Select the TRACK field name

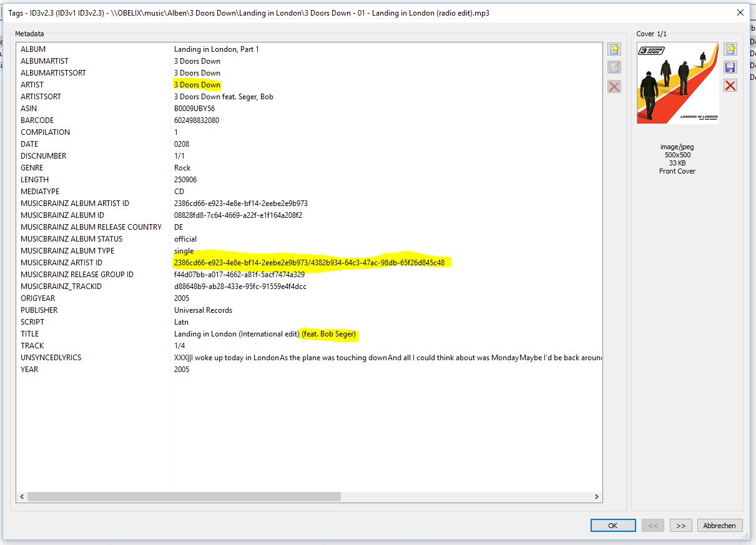(32, 346)
